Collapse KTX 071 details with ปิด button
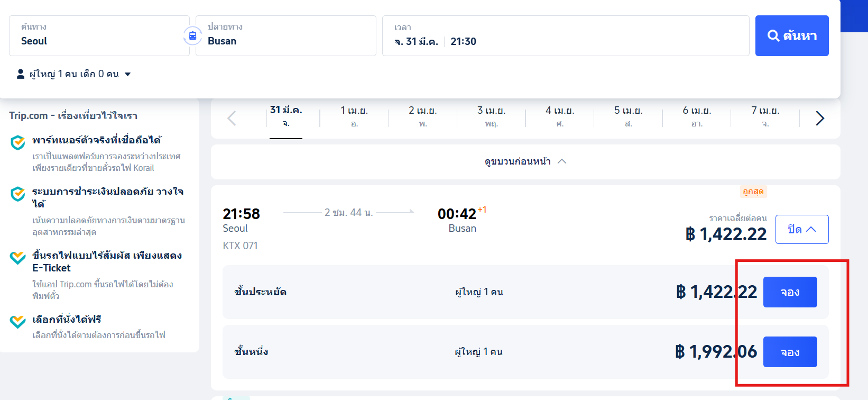 coord(801,229)
